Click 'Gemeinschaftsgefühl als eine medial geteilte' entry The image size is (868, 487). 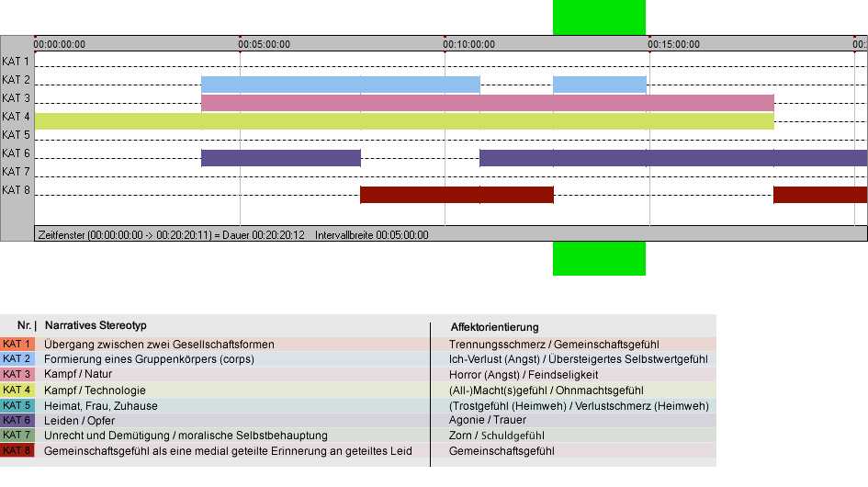[x=228, y=451]
